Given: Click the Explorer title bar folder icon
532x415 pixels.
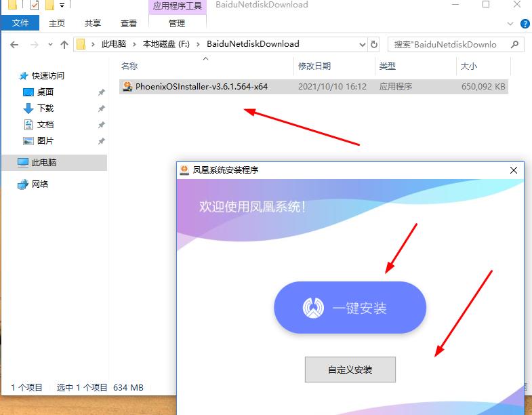Looking at the screenshot, I should click(13, 5).
